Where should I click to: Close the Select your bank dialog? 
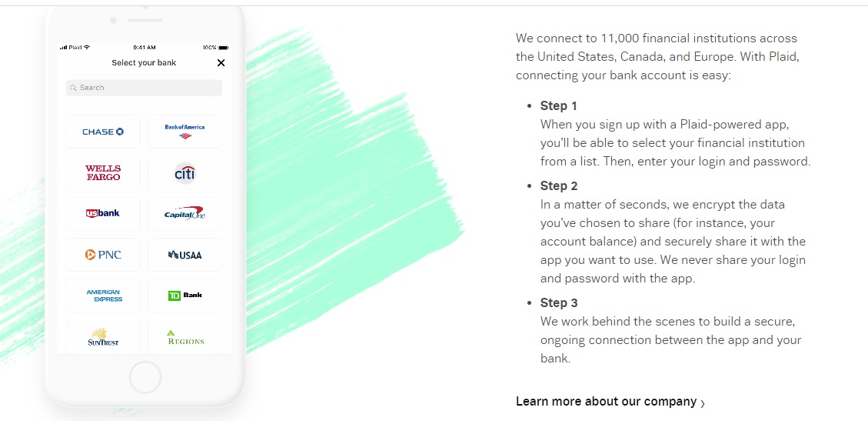(221, 62)
